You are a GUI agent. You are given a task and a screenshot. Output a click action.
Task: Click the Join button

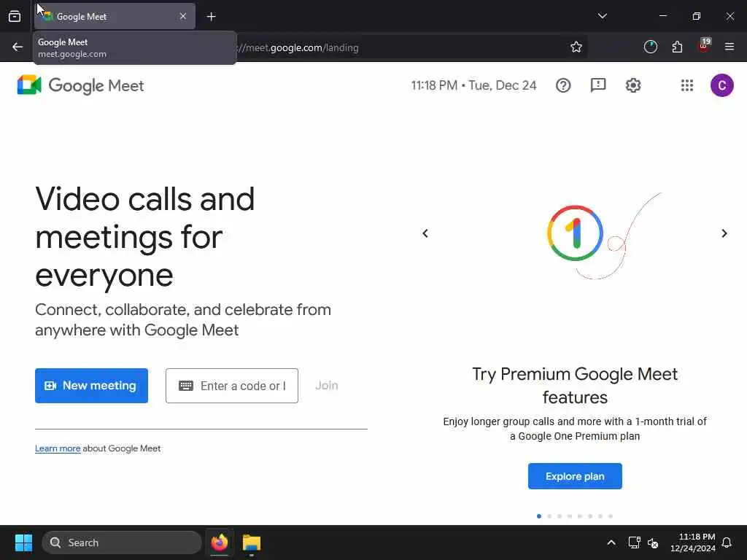click(327, 386)
